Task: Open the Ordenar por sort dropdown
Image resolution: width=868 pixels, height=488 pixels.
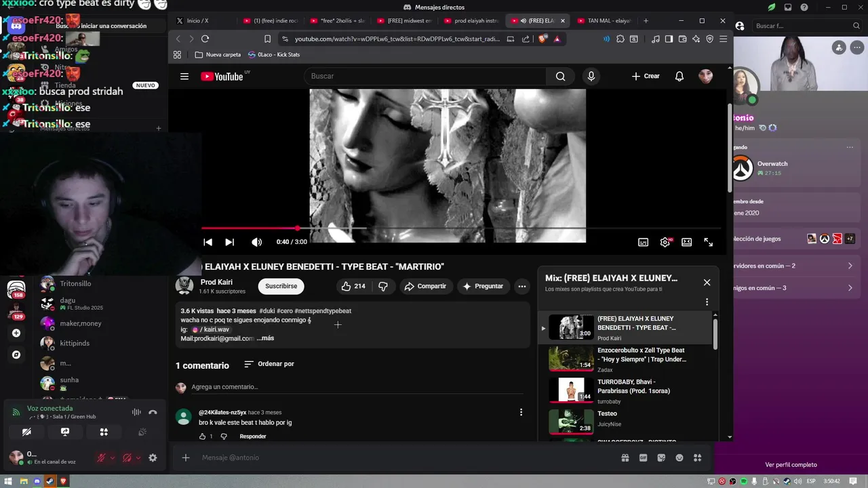Action: tap(269, 364)
